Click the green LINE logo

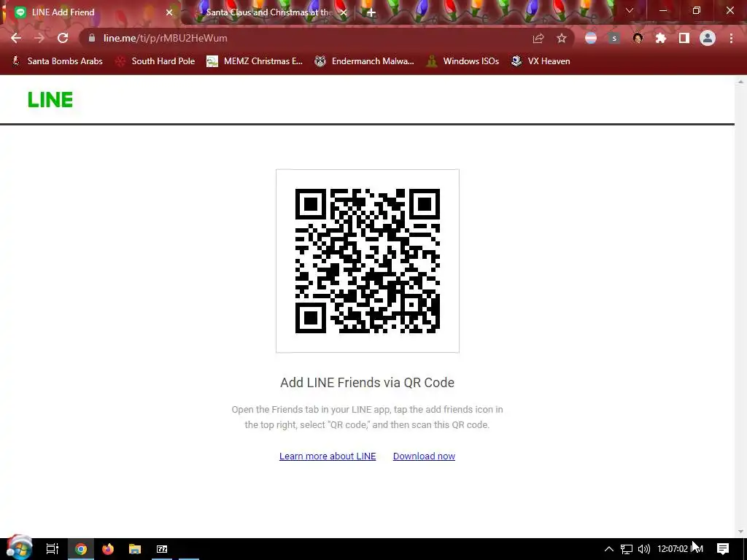50,99
